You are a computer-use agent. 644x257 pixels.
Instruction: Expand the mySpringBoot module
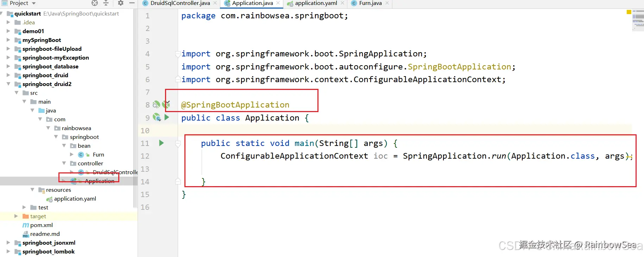click(8, 40)
